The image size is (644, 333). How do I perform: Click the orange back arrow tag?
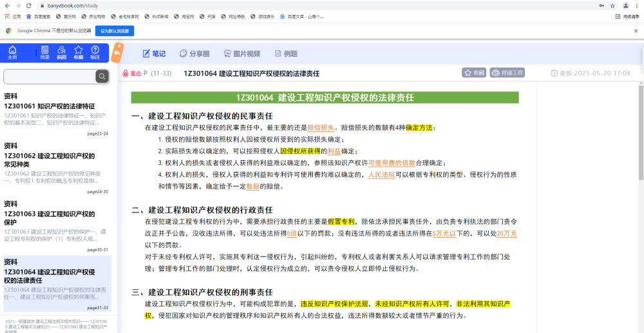pyautogui.click(x=117, y=53)
